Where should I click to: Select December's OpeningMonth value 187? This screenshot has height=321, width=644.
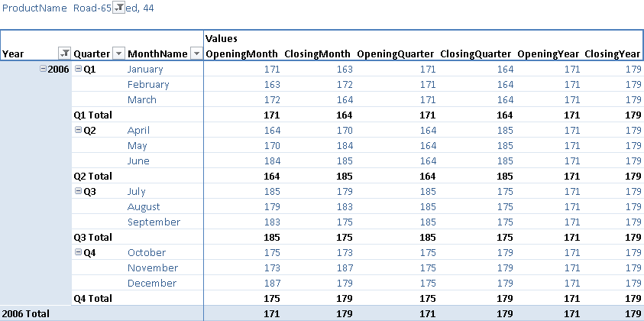tap(272, 284)
